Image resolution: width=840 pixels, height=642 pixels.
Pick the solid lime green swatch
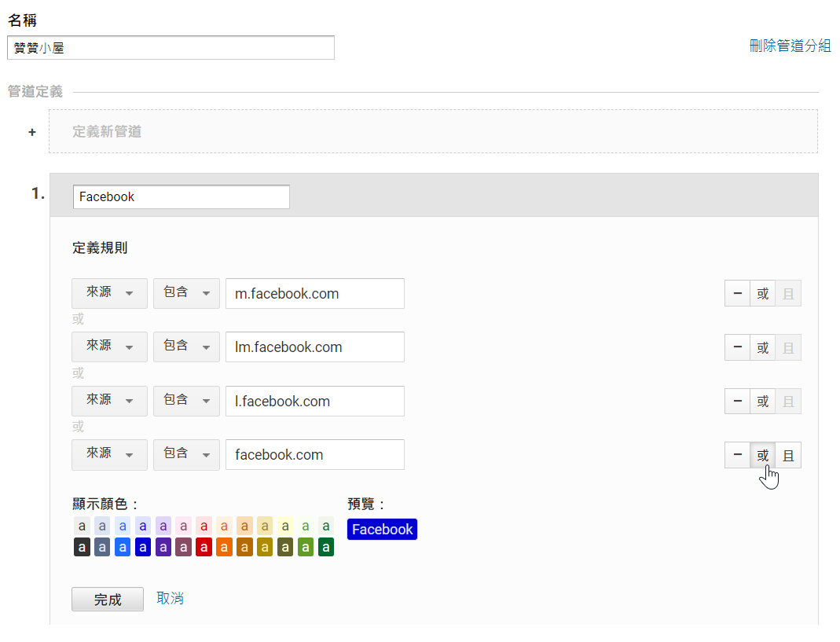(306, 547)
